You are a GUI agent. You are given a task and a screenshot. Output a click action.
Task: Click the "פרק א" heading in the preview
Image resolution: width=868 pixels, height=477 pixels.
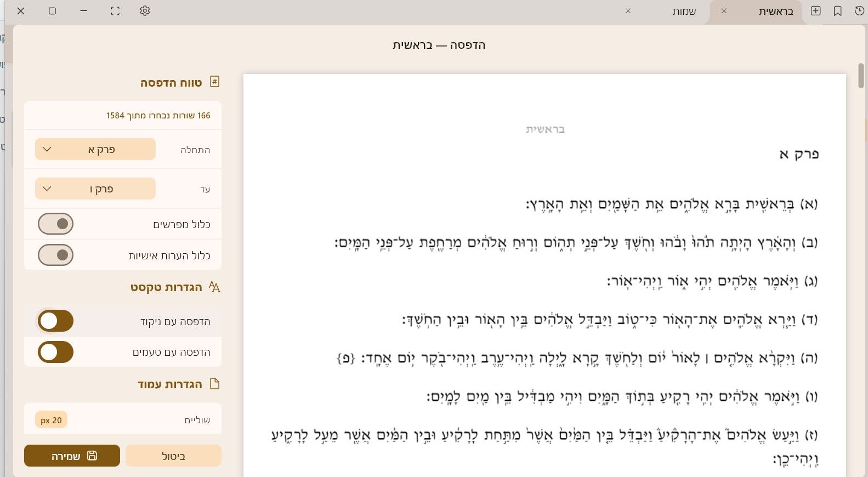pos(799,154)
